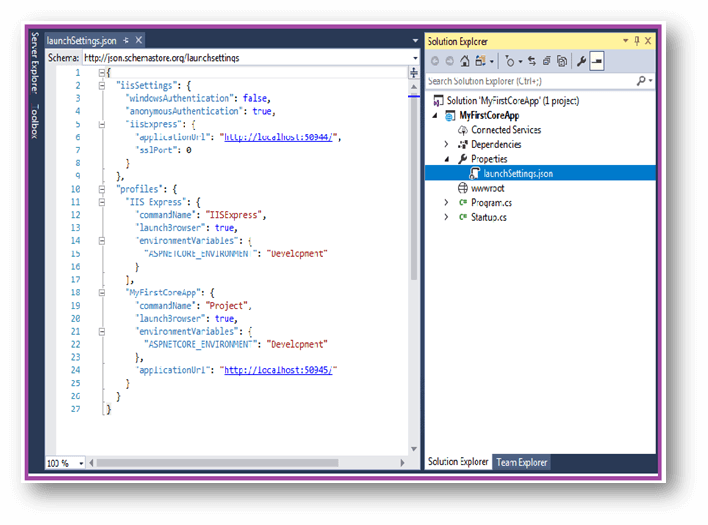Collapse the iisSettings block

tap(102, 85)
